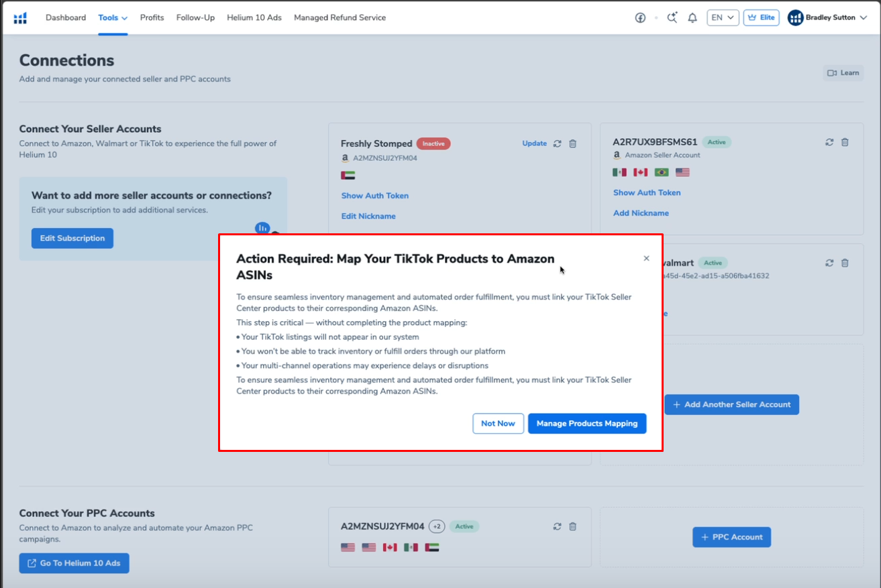Refresh the A2MZNSUJ2YFM04 PPC account
Viewport: 881px width, 588px height.
[557, 526]
